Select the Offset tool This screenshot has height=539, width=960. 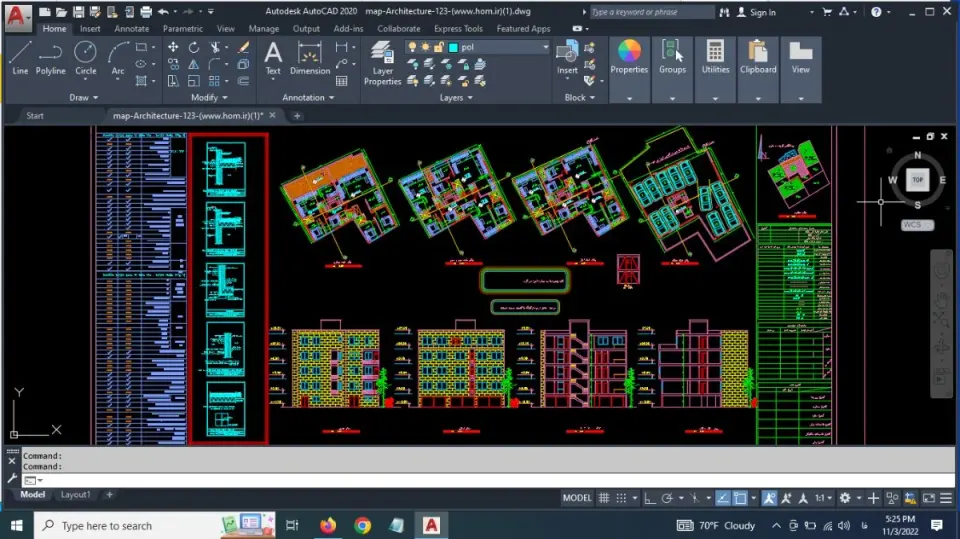[244, 81]
